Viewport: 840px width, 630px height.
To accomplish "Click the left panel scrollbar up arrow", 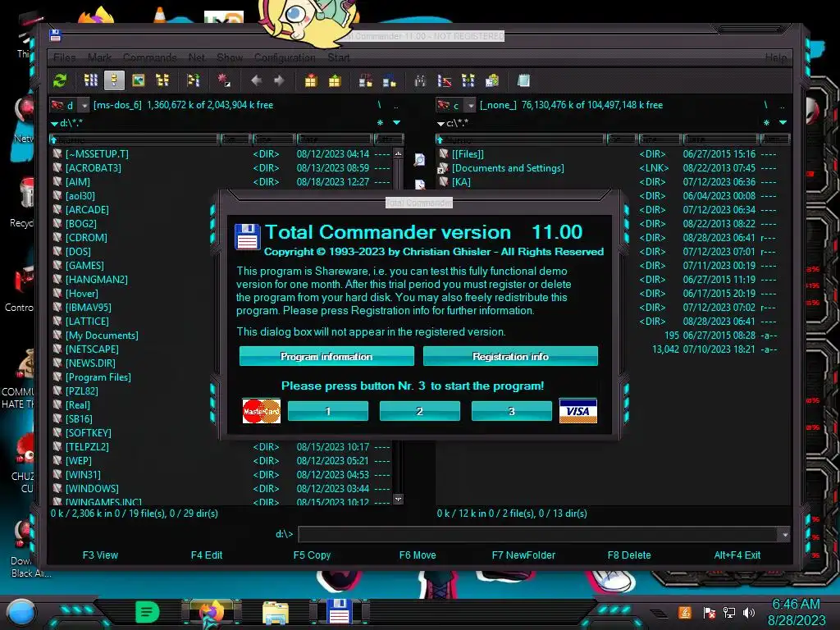I will (398, 153).
